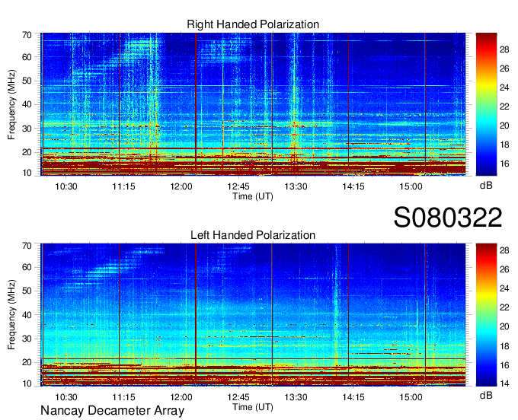The image size is (518, 420).
Task: Click the "12:00" tick of left-handed plot
Action: tap(181, 397)
